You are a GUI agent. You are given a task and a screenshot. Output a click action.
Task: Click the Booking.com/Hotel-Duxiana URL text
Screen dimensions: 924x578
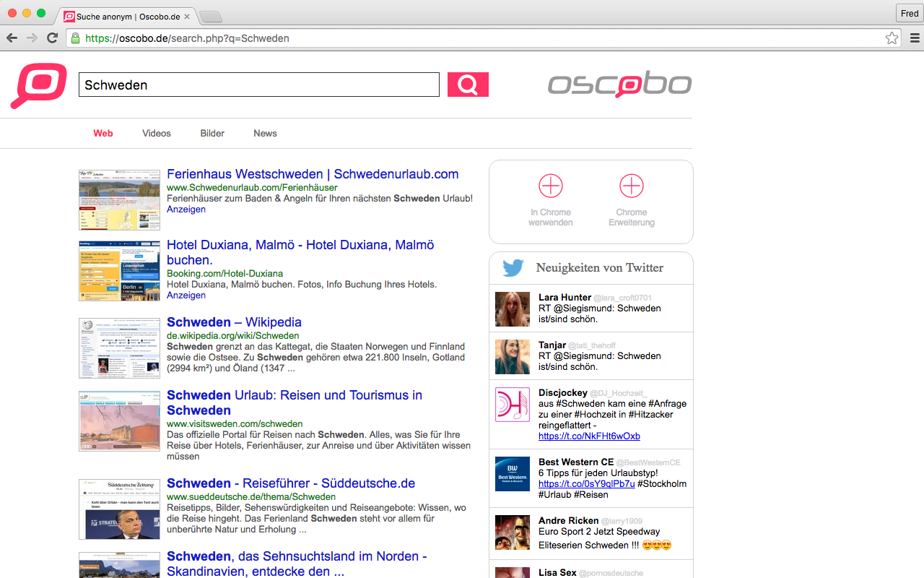coord(225,274)
